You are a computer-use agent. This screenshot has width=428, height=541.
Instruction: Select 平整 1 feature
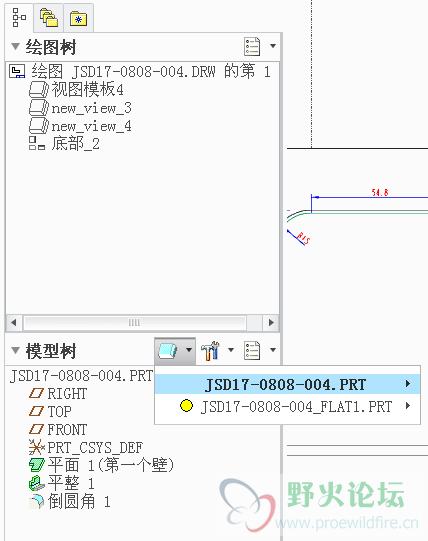71,483
